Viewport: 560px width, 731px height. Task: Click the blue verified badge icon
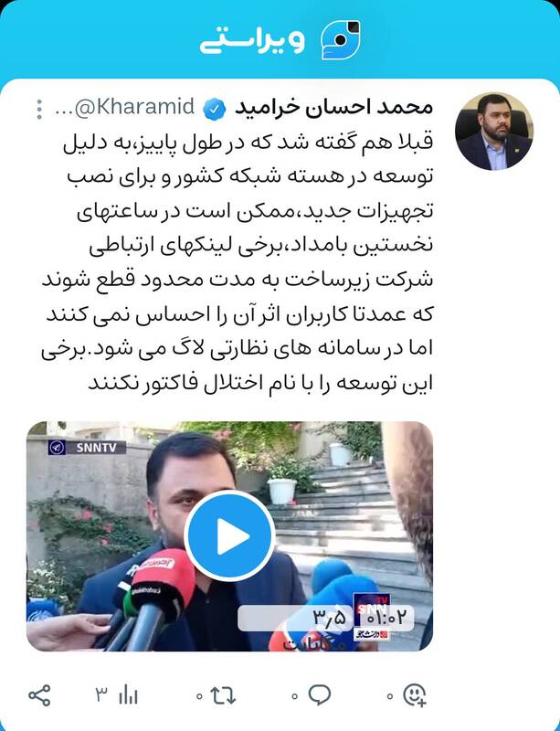point(214,109)
